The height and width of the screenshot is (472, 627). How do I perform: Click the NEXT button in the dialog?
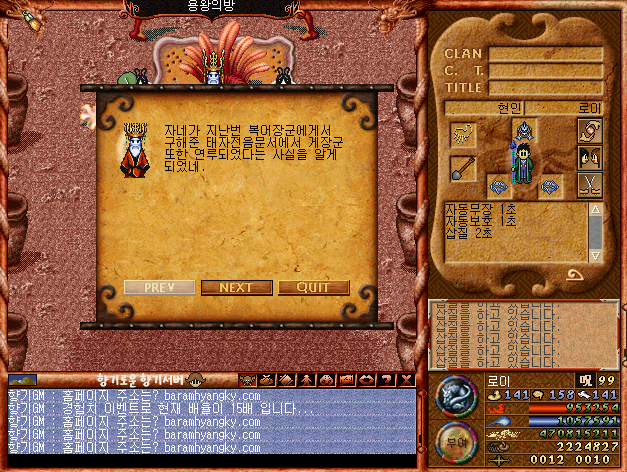tap(236, 288)
